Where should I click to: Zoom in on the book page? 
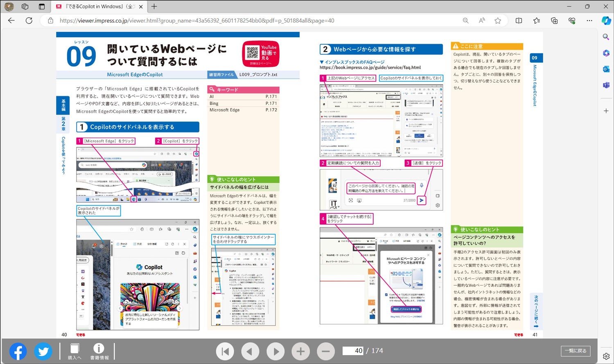[300, 351]
